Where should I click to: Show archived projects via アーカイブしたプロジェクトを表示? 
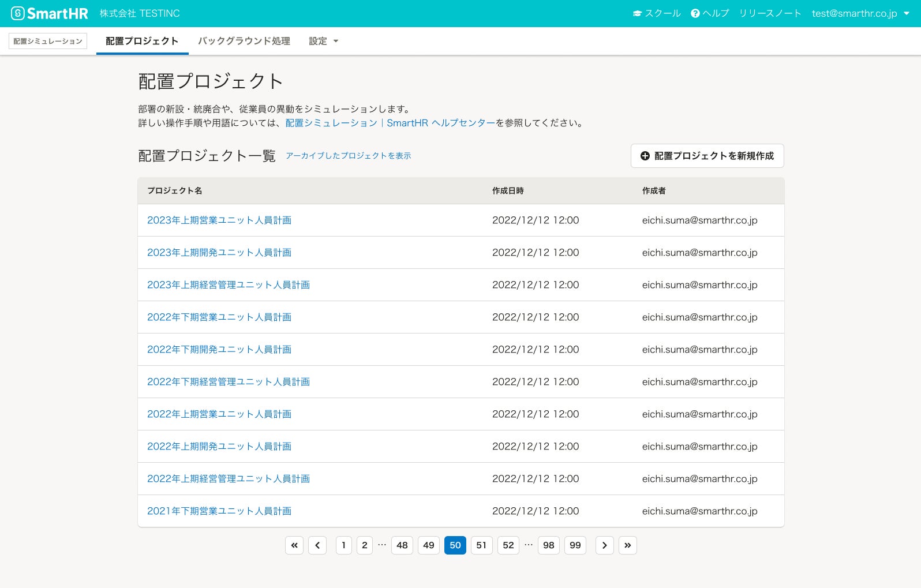click(348, 156)
